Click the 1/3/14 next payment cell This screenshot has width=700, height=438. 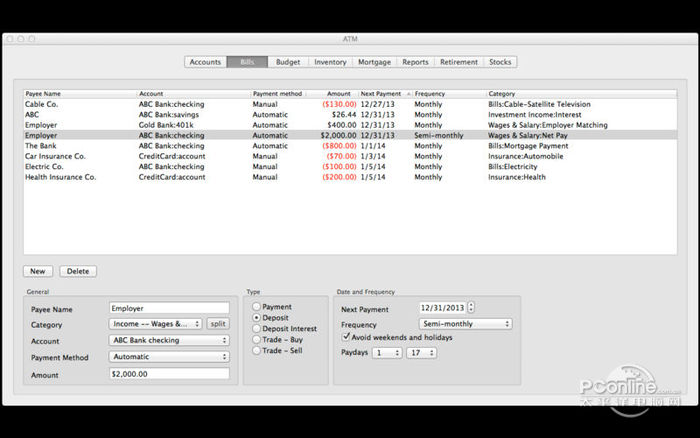[372, 156]
